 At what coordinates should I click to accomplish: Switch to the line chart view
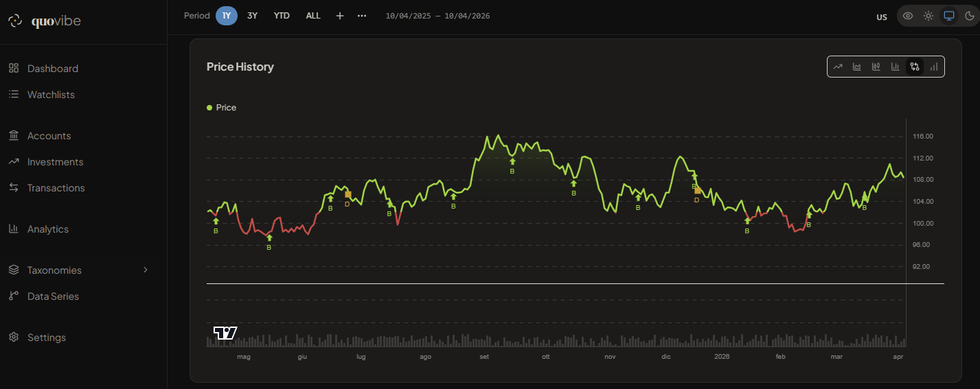[838, 67]
